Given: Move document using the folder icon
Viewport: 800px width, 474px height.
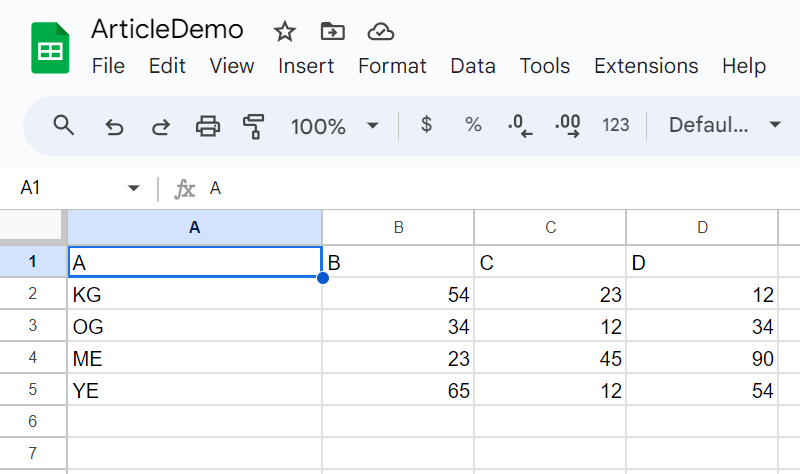Looking at the screenshot, I should click(x=333, y=32).
